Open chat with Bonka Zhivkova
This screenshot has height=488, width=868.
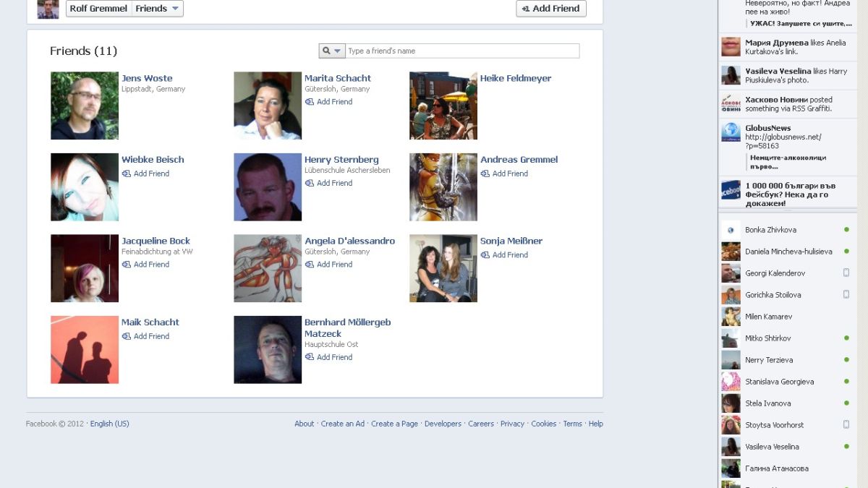pos(786,230)
